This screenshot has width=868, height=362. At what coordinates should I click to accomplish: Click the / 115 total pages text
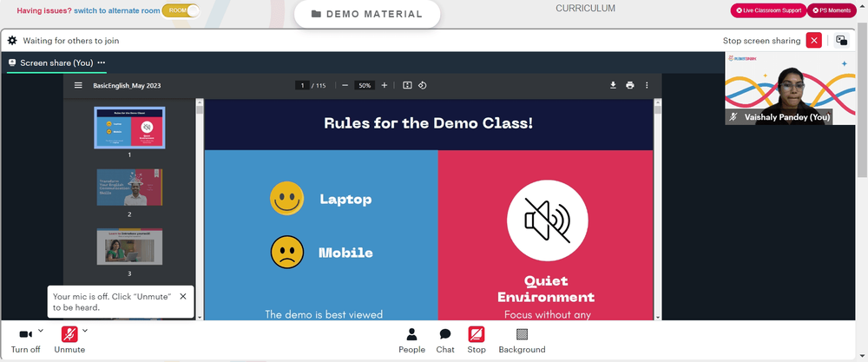tap(319, 86)
